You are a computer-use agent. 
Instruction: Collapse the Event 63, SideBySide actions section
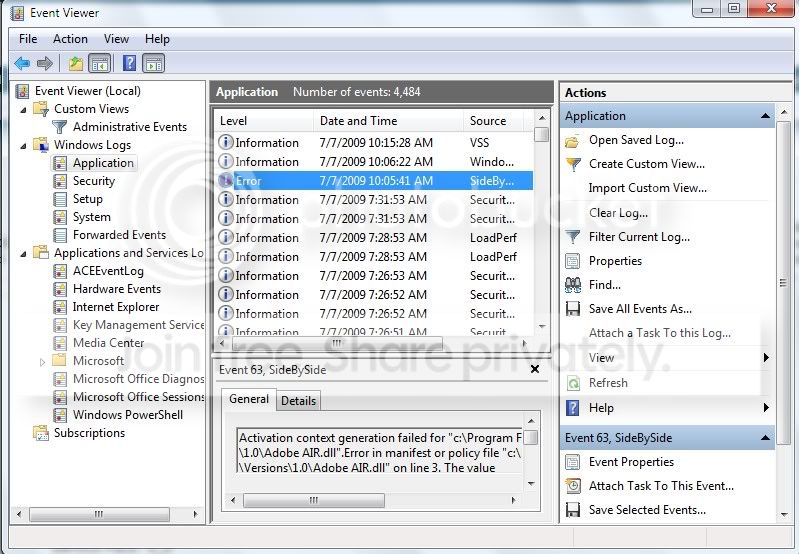(x=765, y=438)
